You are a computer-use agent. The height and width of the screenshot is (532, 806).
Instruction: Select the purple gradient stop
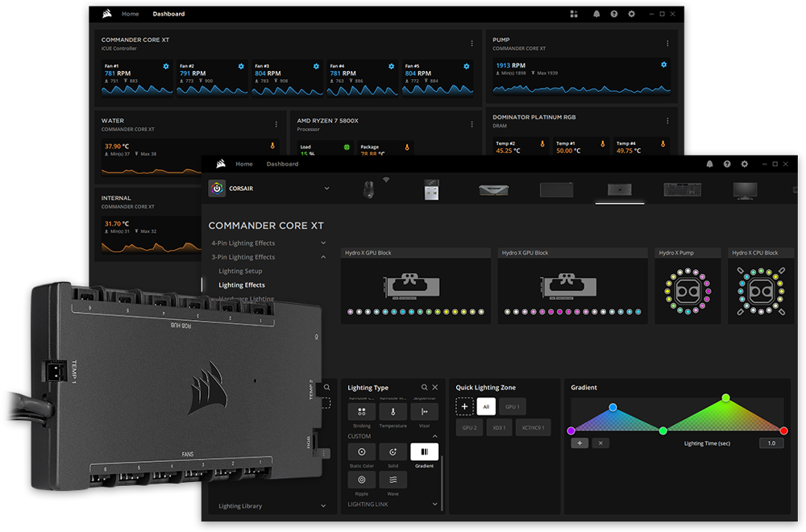571,430
